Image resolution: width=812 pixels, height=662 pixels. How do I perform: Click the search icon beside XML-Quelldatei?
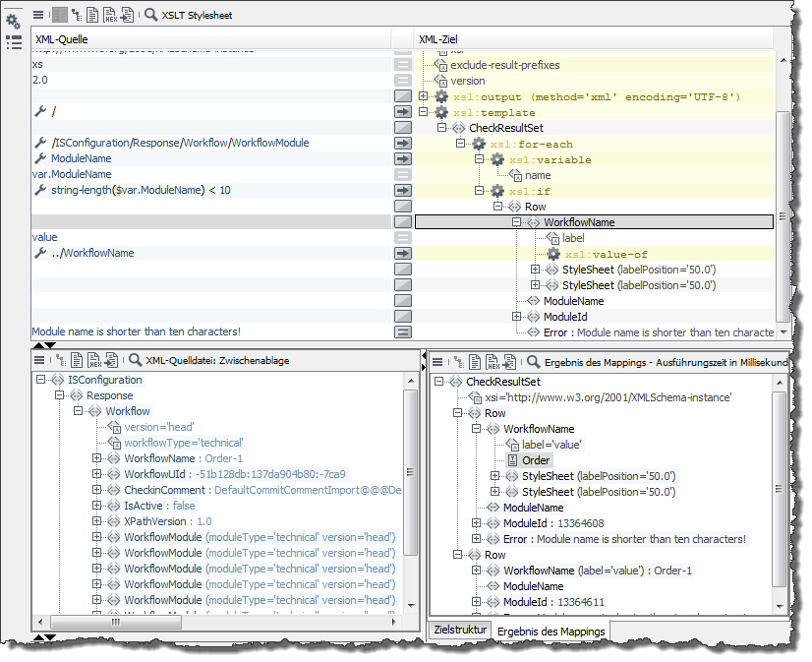tap(136, 360)
